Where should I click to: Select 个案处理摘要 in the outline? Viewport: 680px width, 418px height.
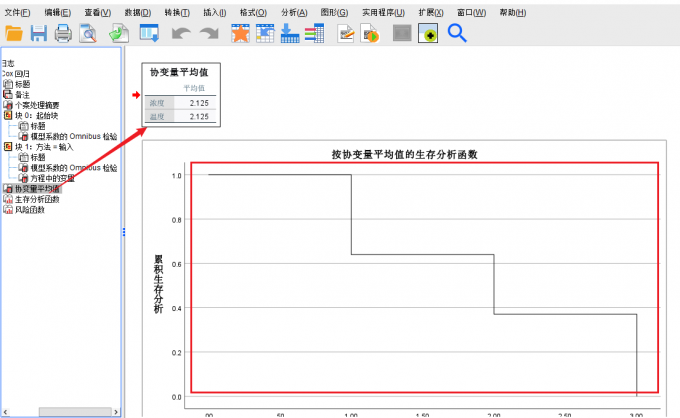click(x=37, y=105)
